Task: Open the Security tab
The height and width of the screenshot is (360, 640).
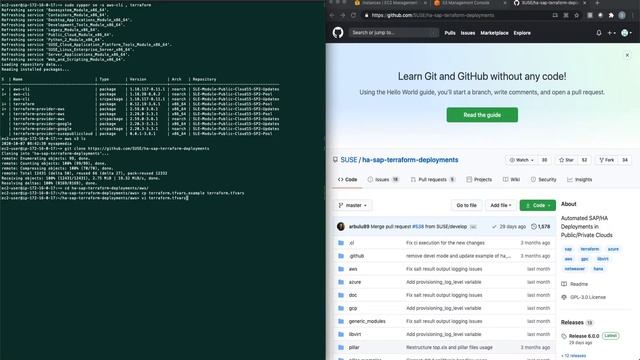Action: pyautogui.click(x=543, y=180)
